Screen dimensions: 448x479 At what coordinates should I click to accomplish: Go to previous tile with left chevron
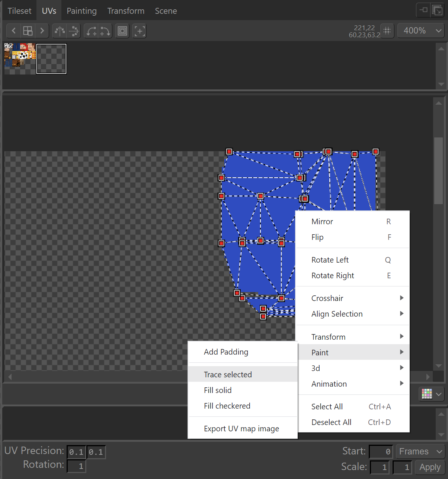pyautogui.click(x=13, y=31)
